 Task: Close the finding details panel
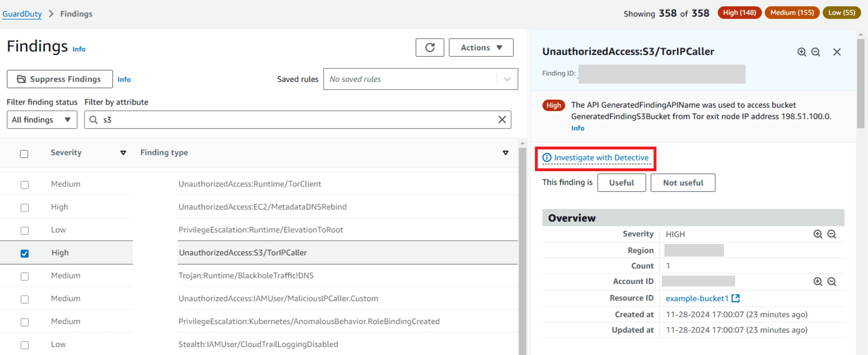837,52
